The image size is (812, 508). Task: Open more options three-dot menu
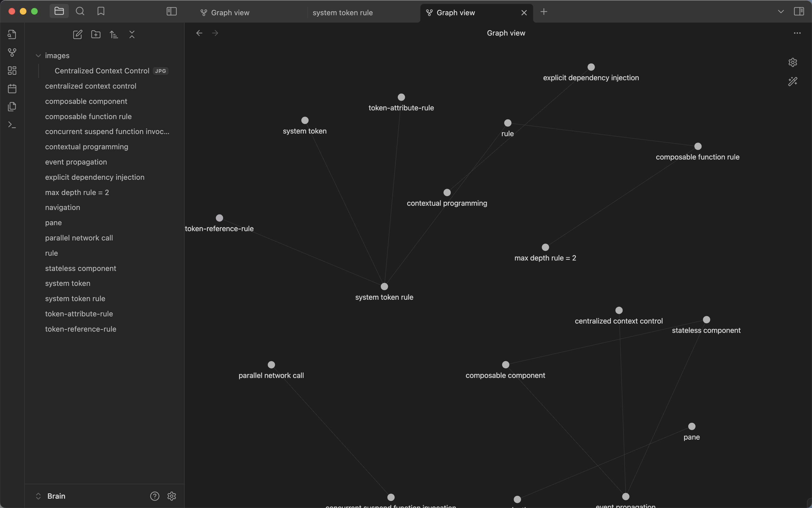click(797, 33)
